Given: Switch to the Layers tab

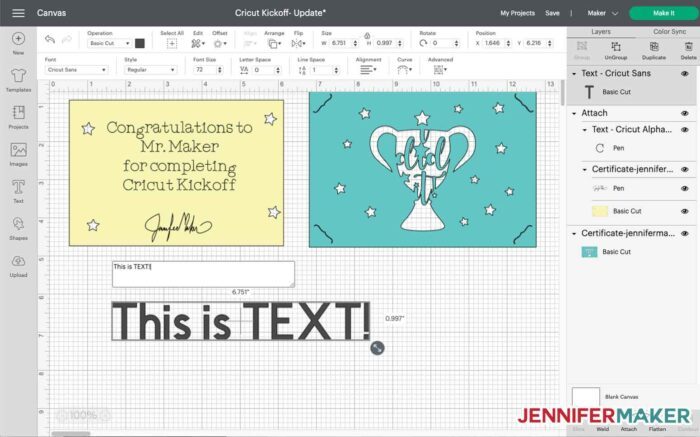Looking at the screenshot, I should point(601,32).
